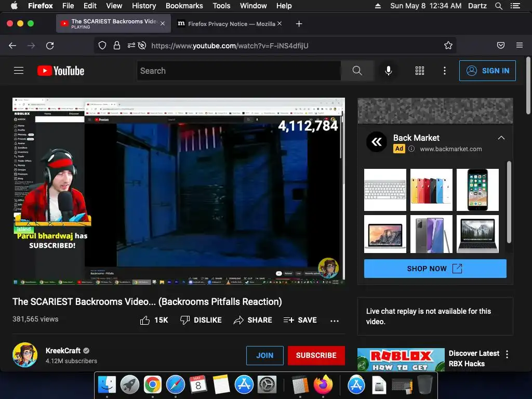The width and height of the screenshot is (532, 399).
Task: Open the Bookmarks menu
Action: tap(184, 6)
